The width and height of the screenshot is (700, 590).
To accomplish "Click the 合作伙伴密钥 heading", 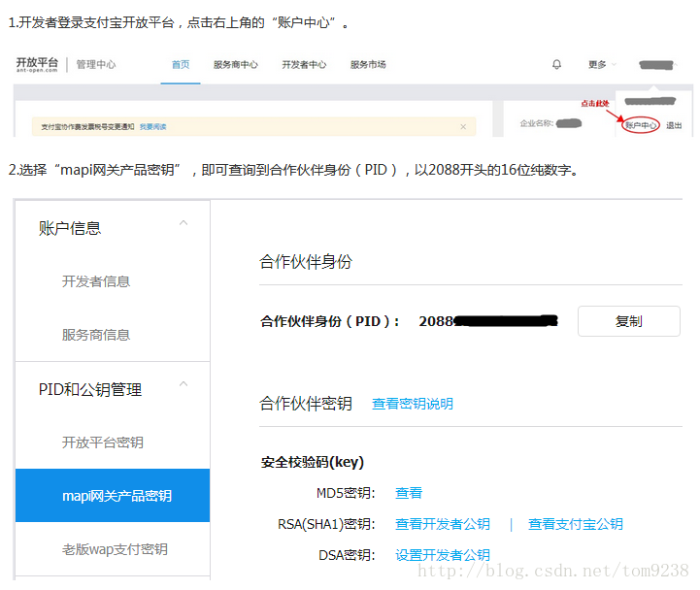I will (306, 403).
